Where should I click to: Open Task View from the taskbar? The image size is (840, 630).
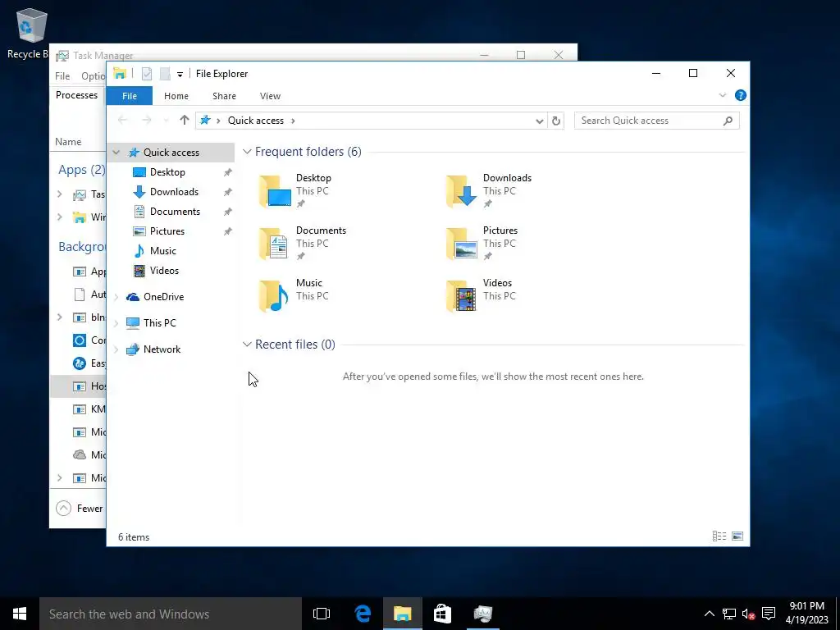322,614
